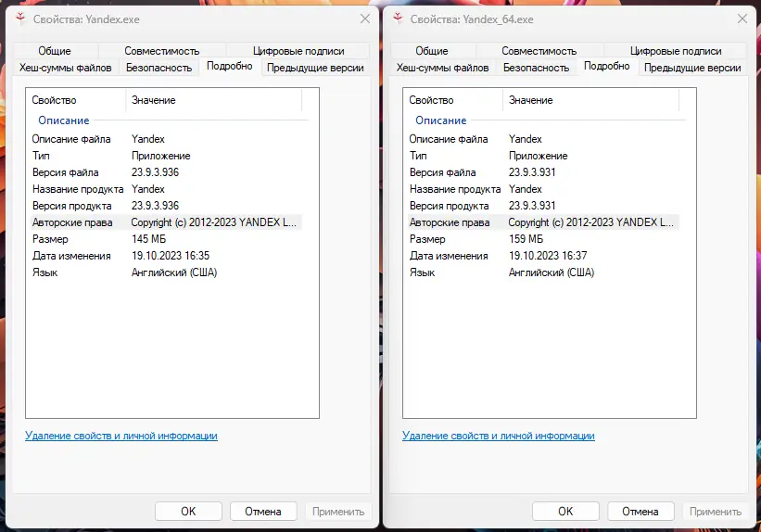The height and width of the screenshot is (532, 761).
Task: Confirm with OK in Yandex_64.exe properties dialog
Action: pos(565,511)
